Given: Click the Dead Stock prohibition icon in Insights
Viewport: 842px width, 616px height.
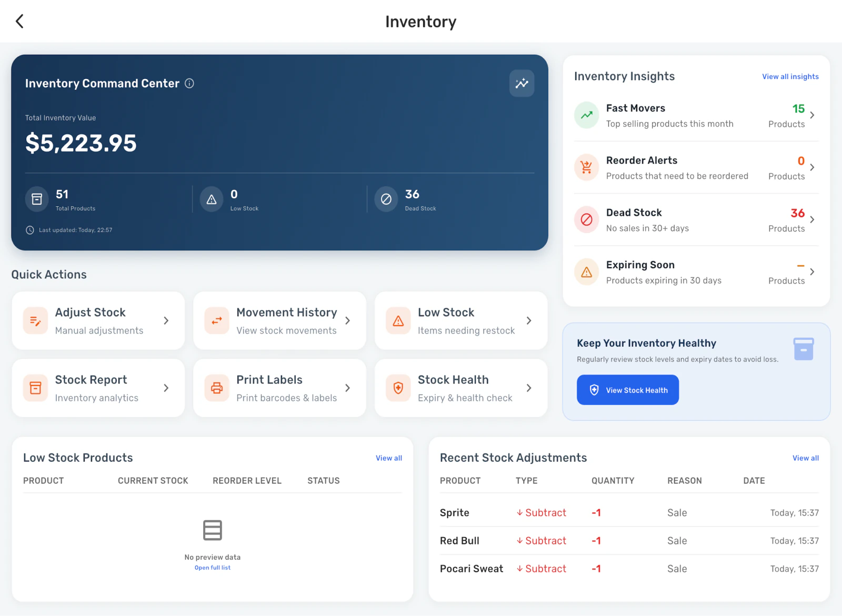Looking at the screenshot, I should 586,219.
